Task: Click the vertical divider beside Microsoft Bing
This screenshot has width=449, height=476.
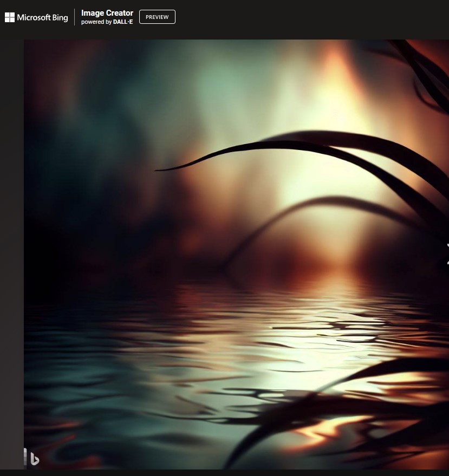Action: tap(75, 17)
